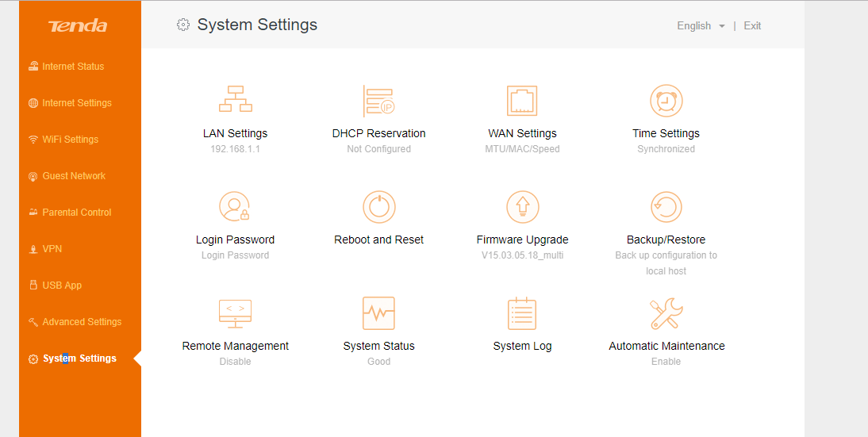Screen dimensions: 868x437
Task: Open Parental Control sidebar item
Action: point(76,213)
